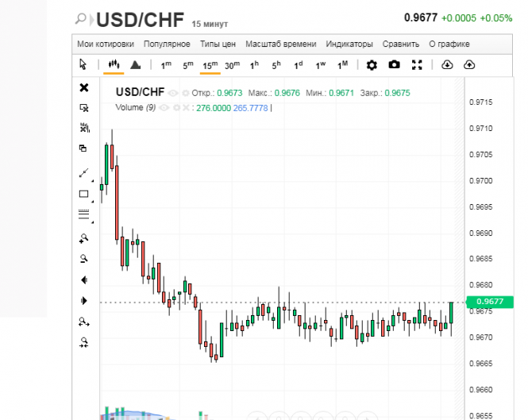This screenshot has width=528, height=420.
Task: Click the cloud download icon
Action: [x=447, y=65]
